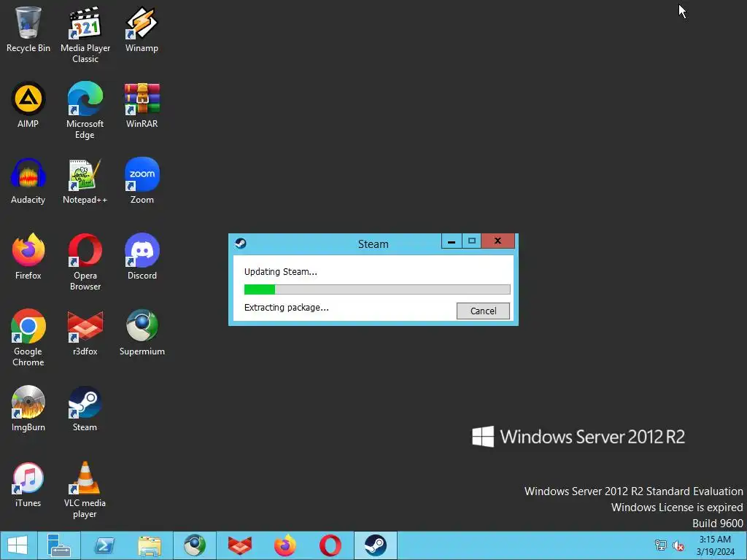Viewport: 747px width, 560px height.
Task: Click the "Updating Steam..." label
Action: point(281,272)
